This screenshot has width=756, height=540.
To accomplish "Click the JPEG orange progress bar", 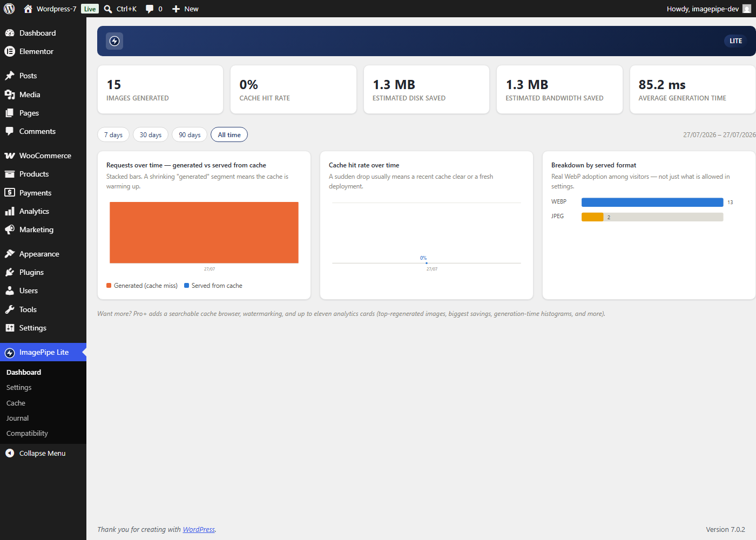I will point(592,217).
